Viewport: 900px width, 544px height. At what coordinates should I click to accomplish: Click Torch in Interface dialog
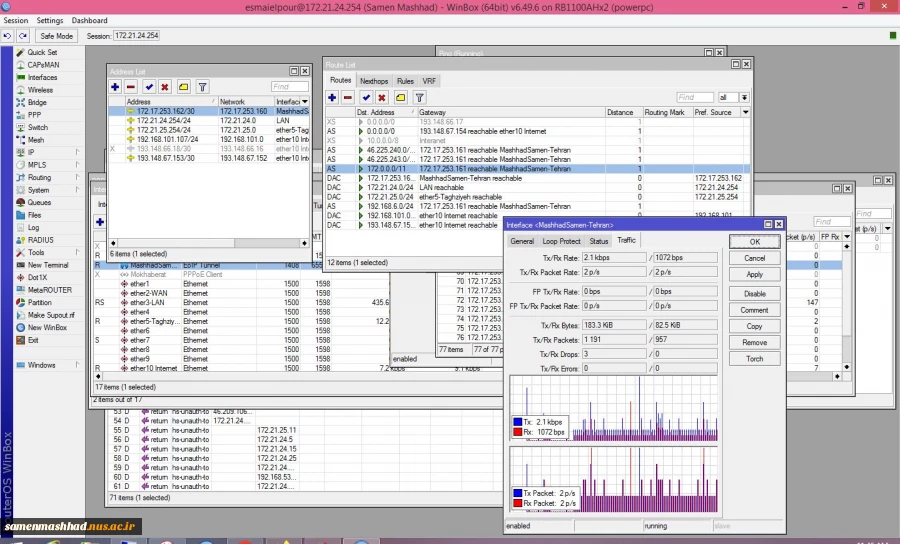click(x=755, y=359)
